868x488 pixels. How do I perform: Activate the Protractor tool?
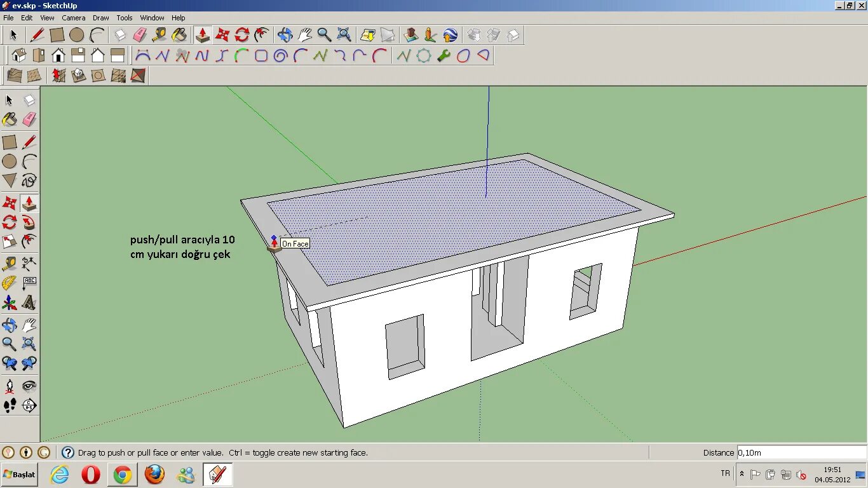pyautogui.click(x=10, y=282)
